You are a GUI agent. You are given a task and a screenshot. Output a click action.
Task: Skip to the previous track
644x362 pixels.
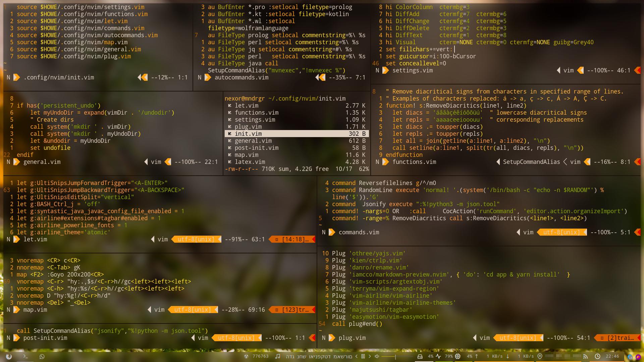356,357
